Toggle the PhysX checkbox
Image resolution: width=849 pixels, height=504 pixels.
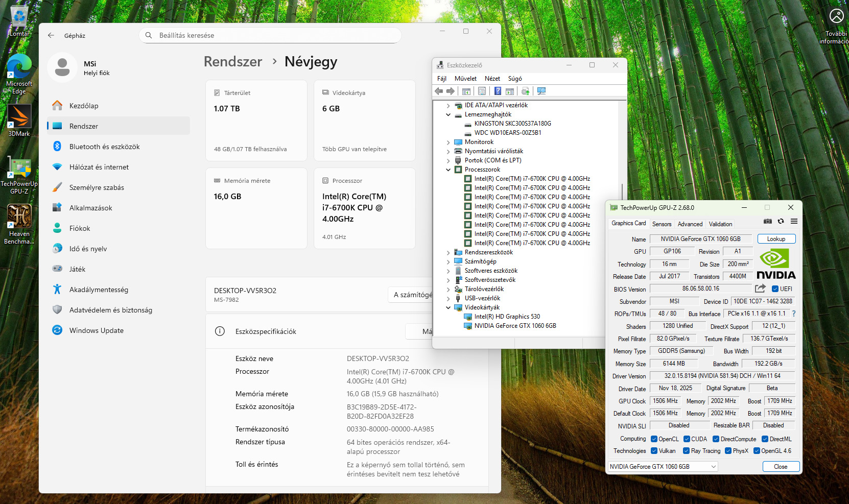pyautogui.click(x=728, y=451)
